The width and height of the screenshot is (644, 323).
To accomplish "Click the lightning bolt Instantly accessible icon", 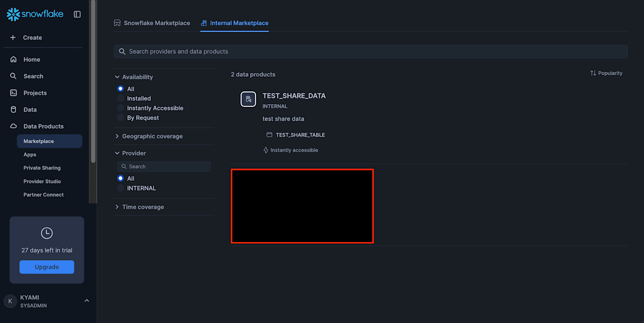I will tap(266, 150).
